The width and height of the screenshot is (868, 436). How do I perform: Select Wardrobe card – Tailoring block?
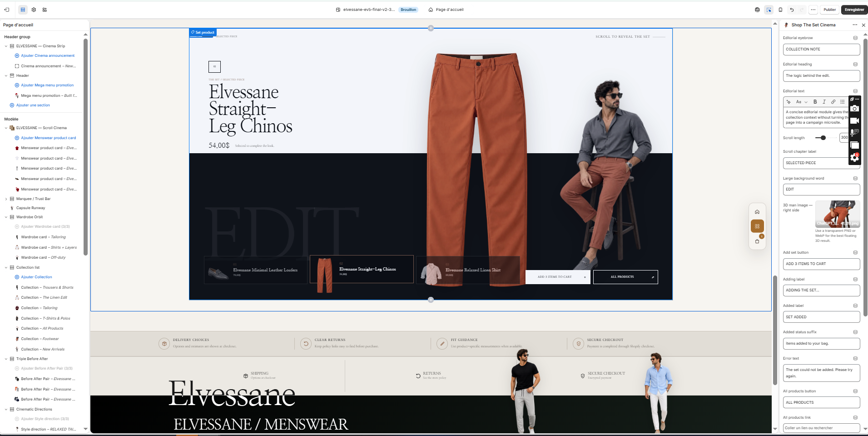click(43, 237)
